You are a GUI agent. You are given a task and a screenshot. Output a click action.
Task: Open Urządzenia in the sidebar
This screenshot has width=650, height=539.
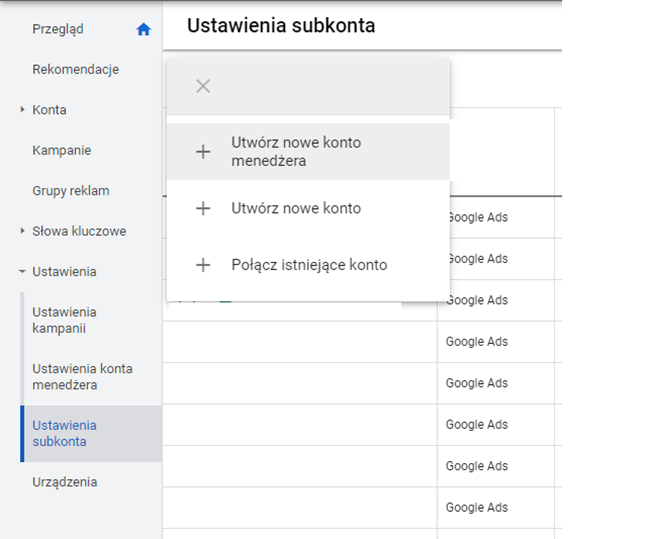[64, 482]
